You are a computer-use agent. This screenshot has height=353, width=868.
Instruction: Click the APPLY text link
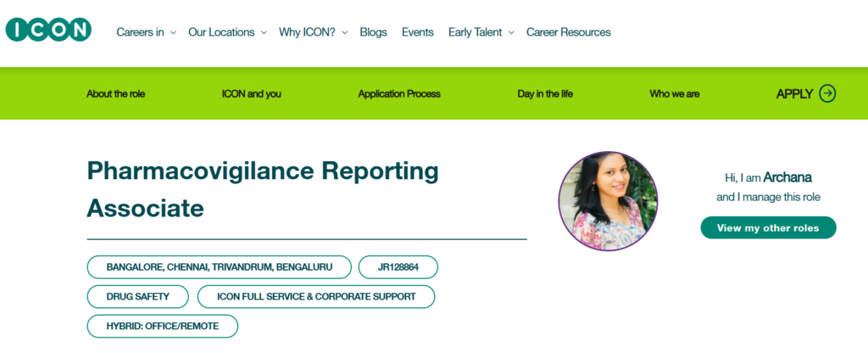[794, 93]
